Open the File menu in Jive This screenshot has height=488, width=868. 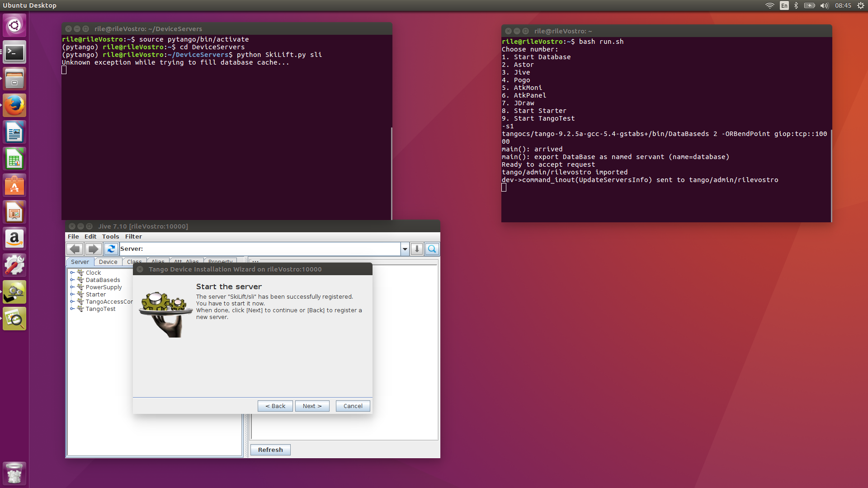click(x=73, y=237)
